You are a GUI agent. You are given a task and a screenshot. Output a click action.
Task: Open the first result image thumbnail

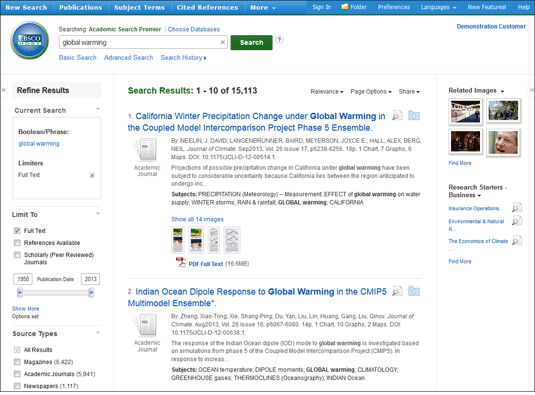(177, 240)
